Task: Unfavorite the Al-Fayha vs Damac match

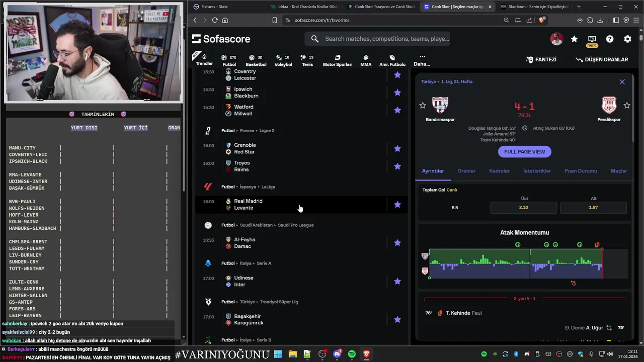Action: (397, 243)
